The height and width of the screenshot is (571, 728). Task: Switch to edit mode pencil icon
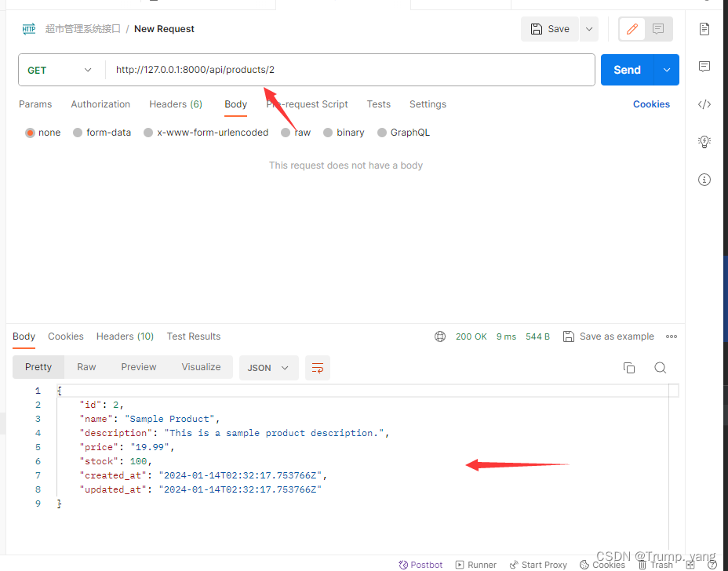point(632,29)
